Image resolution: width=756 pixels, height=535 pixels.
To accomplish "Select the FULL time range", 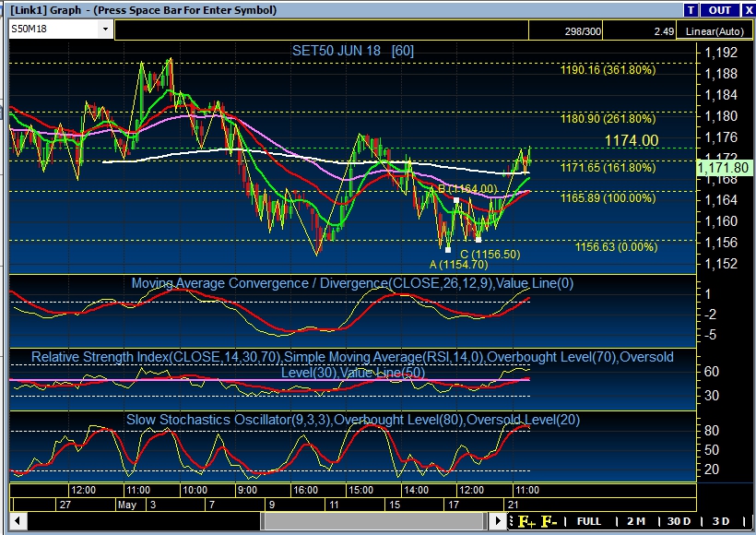I will [x=589, y=521].
